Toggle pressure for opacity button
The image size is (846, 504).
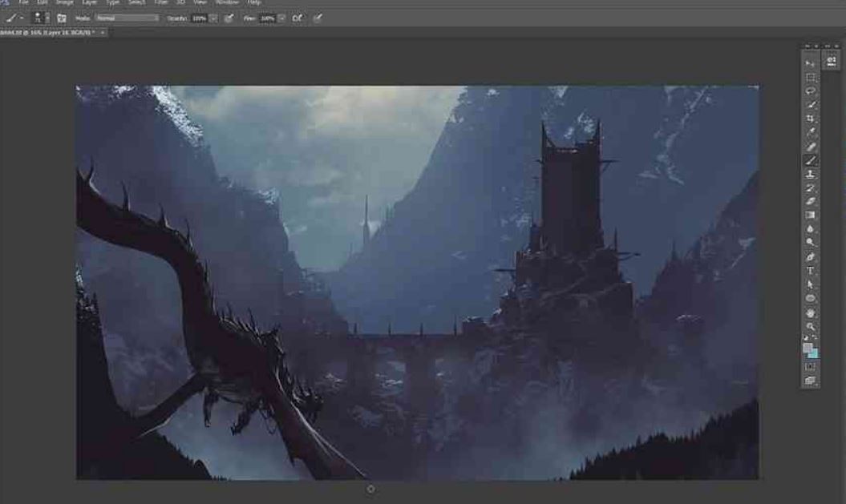[x=229, y=18]
